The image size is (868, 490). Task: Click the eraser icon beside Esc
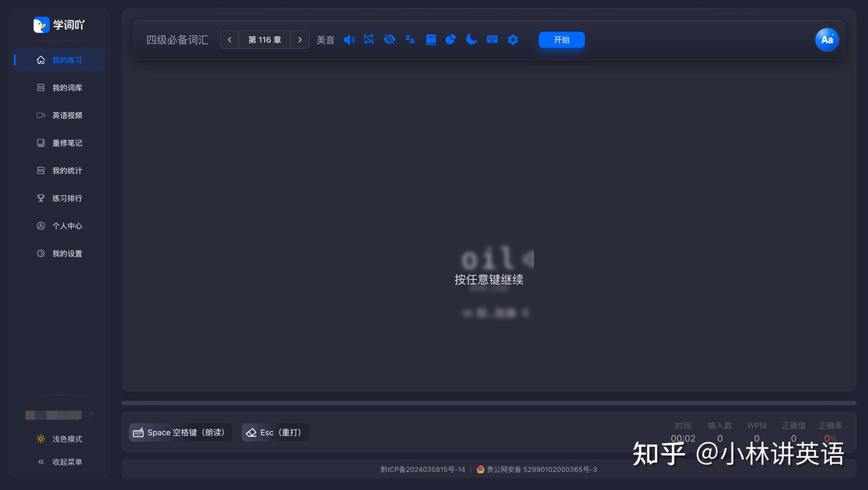pos(251,433)
